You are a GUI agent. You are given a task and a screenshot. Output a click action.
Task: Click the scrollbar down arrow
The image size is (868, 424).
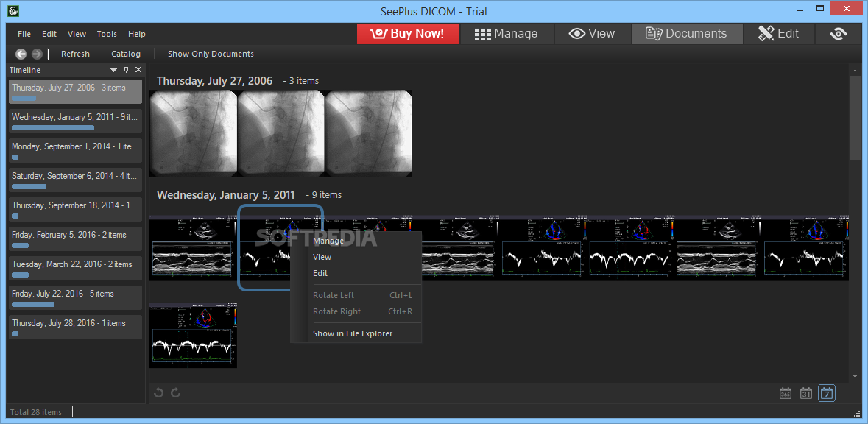click(855, 376)
